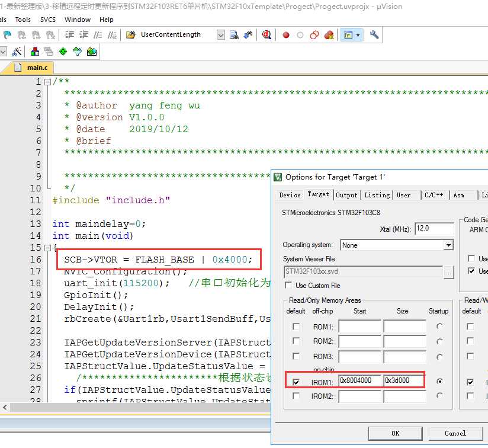Image resolution: width=488 pixels, height=448 pixels.
Task: Tick the IROM2 default checkbox
Action: (x=296, y=396)
